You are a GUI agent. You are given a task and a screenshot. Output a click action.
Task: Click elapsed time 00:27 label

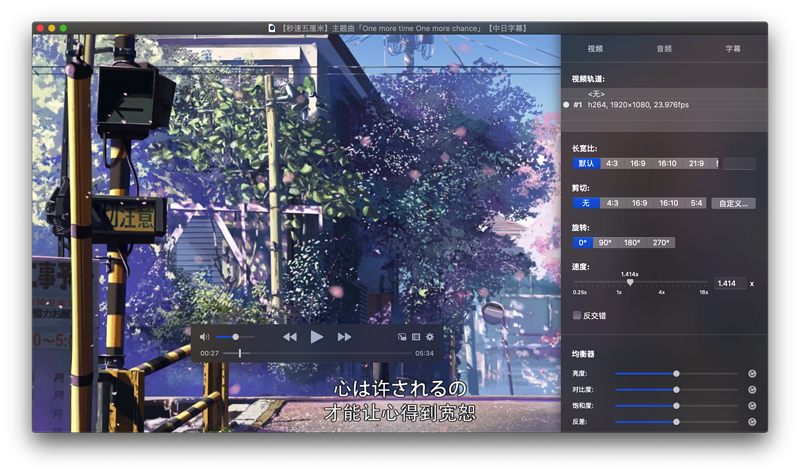[209, 353]
